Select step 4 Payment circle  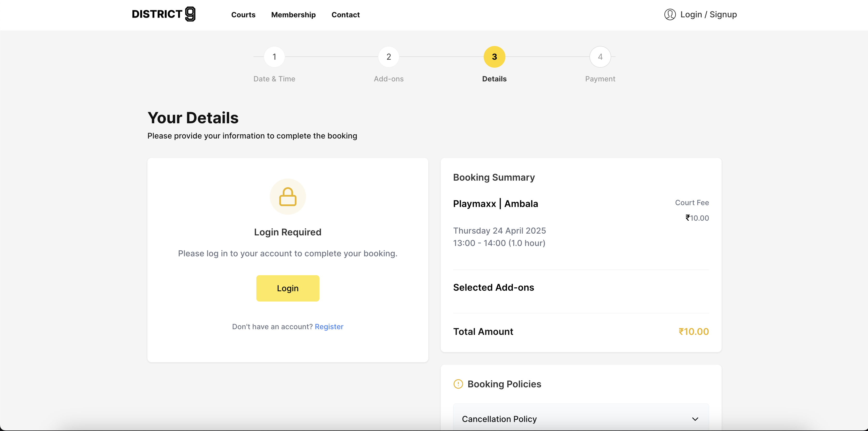(x=600, y=57)
